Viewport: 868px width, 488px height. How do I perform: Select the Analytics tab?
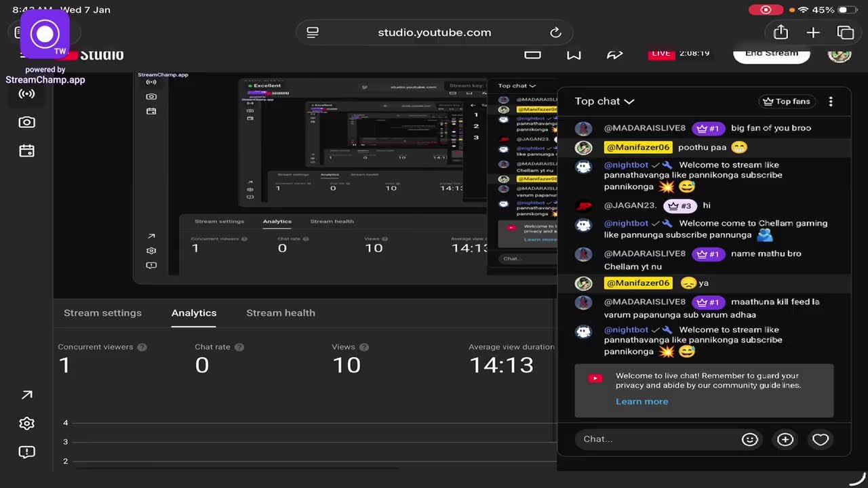point(194,313)
